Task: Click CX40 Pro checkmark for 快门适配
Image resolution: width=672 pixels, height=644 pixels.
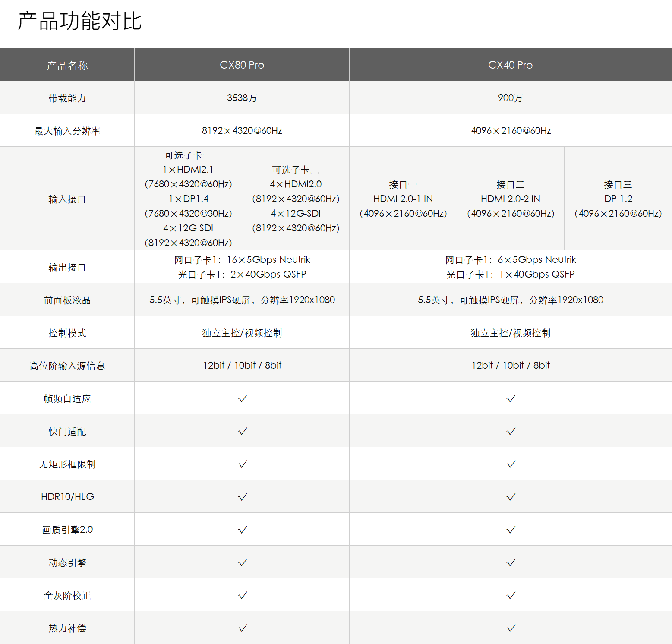Action: [511, 431]
